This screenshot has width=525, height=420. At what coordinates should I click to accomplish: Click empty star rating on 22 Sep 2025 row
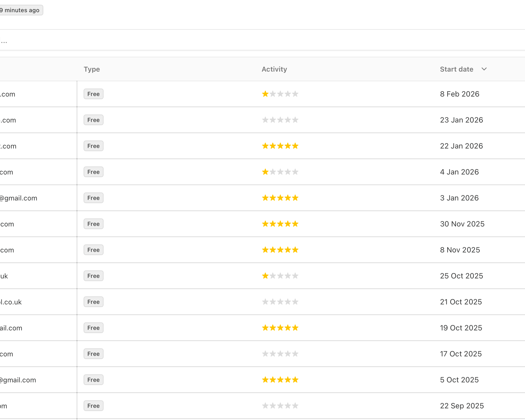point(280,406)
